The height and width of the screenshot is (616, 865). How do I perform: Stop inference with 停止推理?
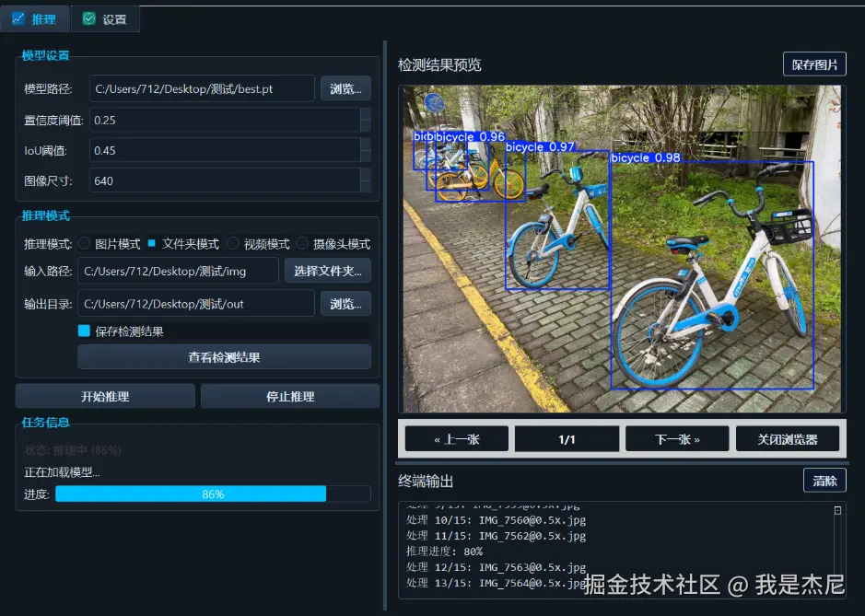click(x=289, y=395)
